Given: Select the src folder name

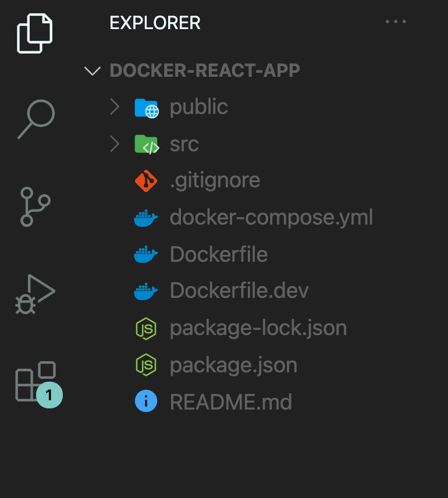Looking at the screenshot, I should tap(184, 144).
